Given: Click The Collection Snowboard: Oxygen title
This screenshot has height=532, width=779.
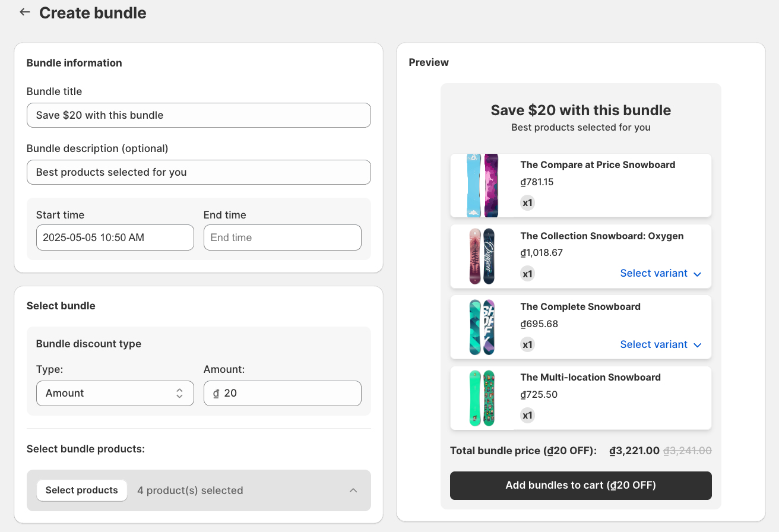Looking at the screenshot, I should (602, 236).
